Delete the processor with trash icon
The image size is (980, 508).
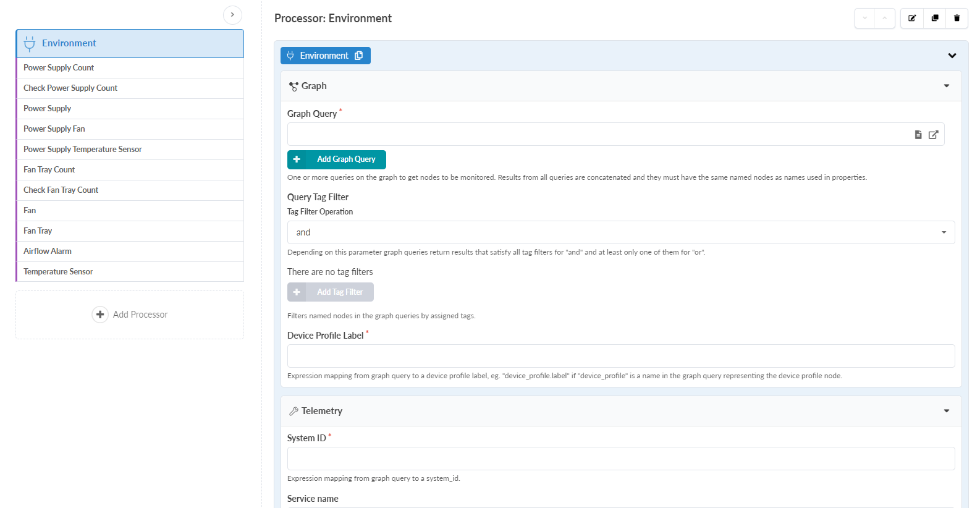coord(957,18)
